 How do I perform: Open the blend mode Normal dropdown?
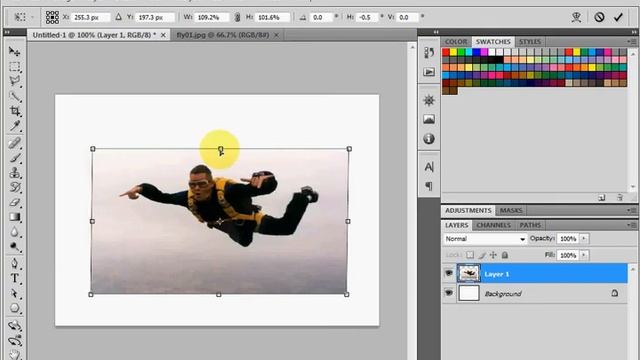(x=485, y=239)
